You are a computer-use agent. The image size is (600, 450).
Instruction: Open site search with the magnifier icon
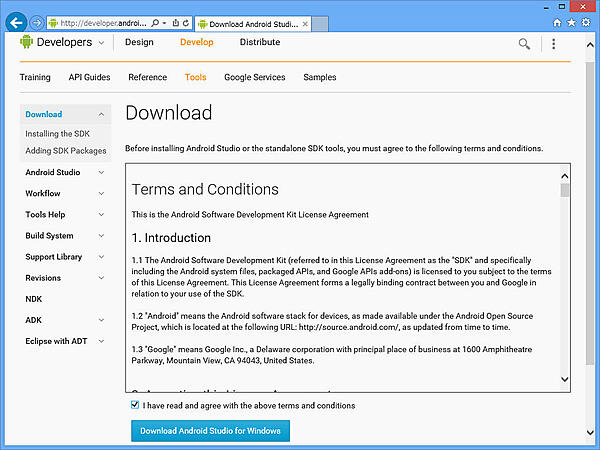(x=524, y=44)
